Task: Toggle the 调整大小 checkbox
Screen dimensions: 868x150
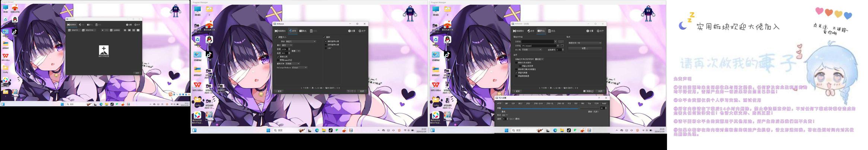Action: pos(277,37)
